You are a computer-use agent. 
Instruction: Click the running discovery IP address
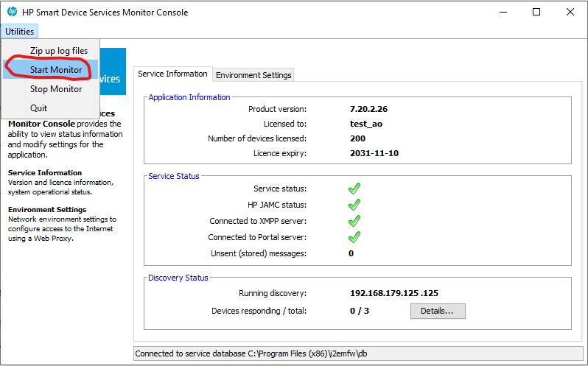pyautogui.click(x=394, y=293)
